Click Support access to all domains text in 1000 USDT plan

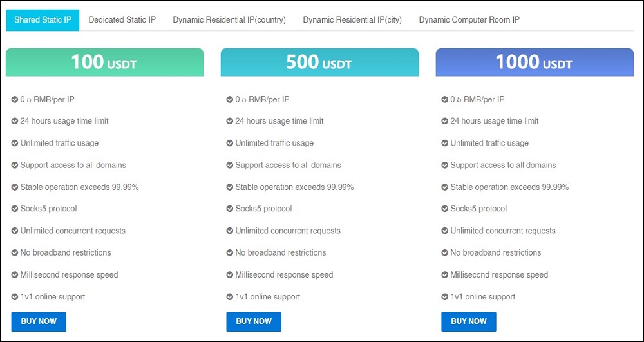coord(503,165)
